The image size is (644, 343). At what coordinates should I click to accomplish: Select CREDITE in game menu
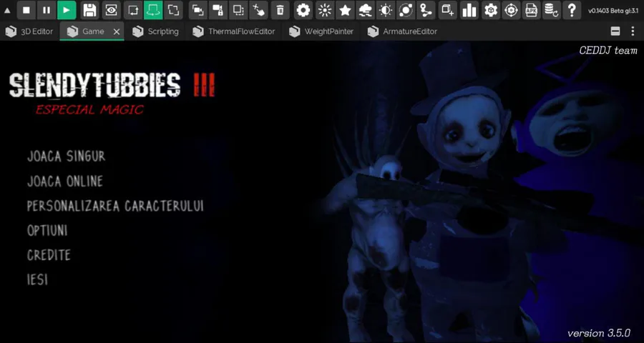point(49,255)
